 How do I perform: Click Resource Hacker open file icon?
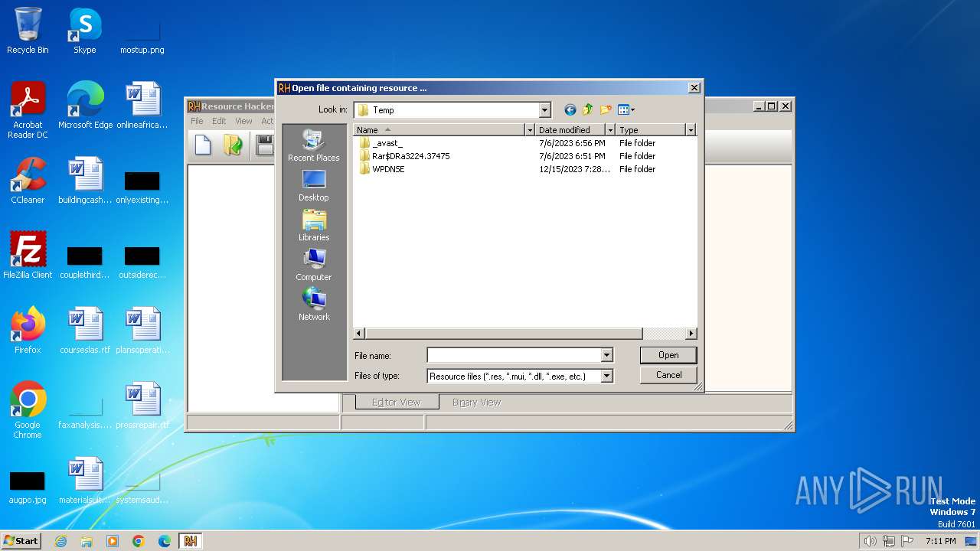pyautogui.click(x=233, y=145)
